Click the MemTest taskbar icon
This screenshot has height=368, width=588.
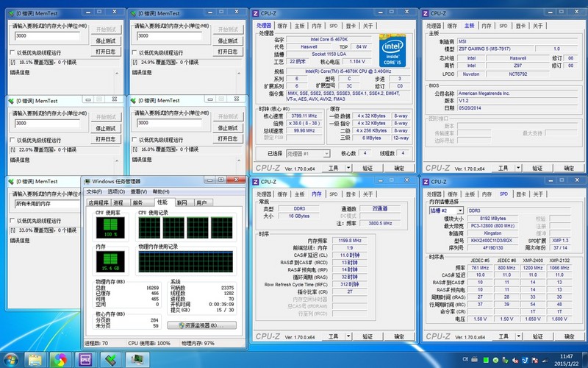tap(110, 360)
